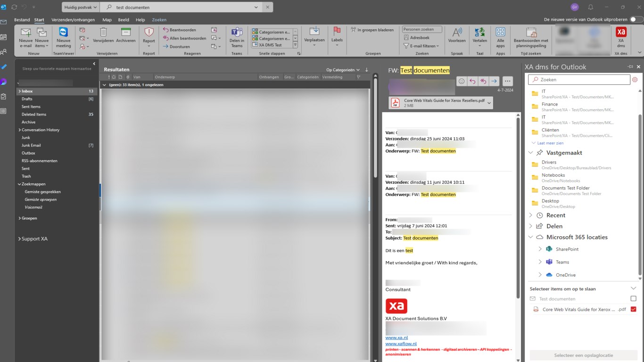
Task: Click In groepen bladeren
Action: 372,30
